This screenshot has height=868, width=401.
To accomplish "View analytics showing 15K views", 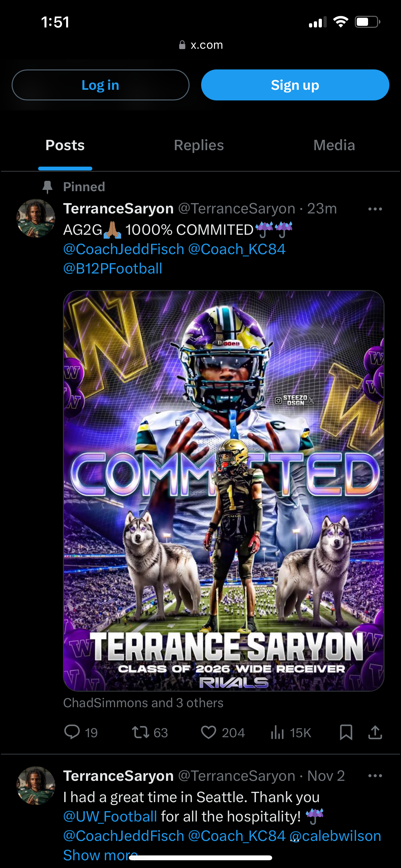I will tap(291, 733).
